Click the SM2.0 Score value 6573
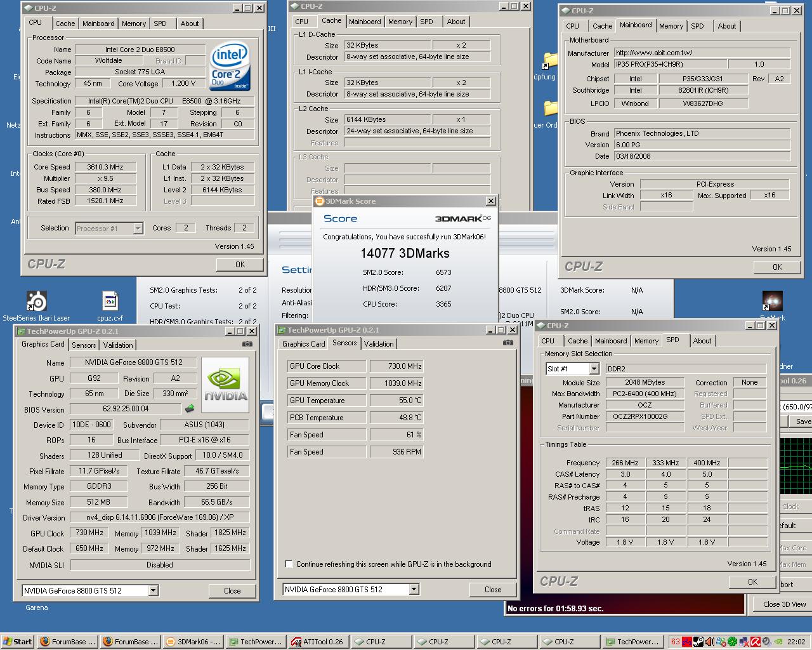812x650 pixels. (x=443, y=272)
